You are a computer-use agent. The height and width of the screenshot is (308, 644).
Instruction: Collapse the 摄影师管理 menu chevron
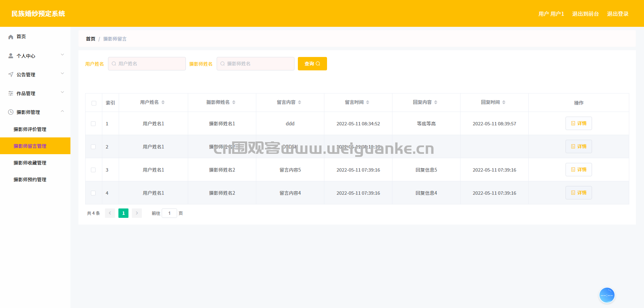point(62,111)
